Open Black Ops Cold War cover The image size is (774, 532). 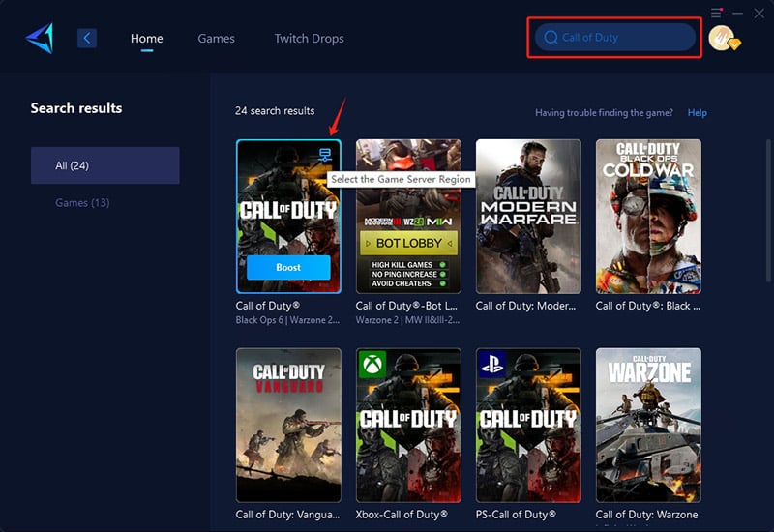pos(648,216)
